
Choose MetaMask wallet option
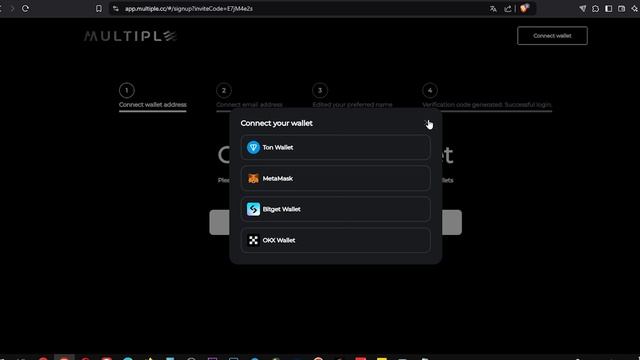[x=335, y=178]
